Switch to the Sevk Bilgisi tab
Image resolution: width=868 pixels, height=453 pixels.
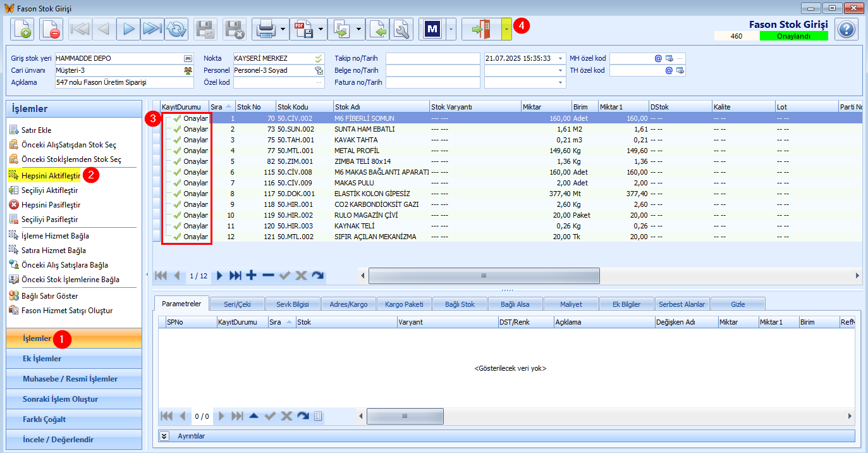click(x=293, y=304)
